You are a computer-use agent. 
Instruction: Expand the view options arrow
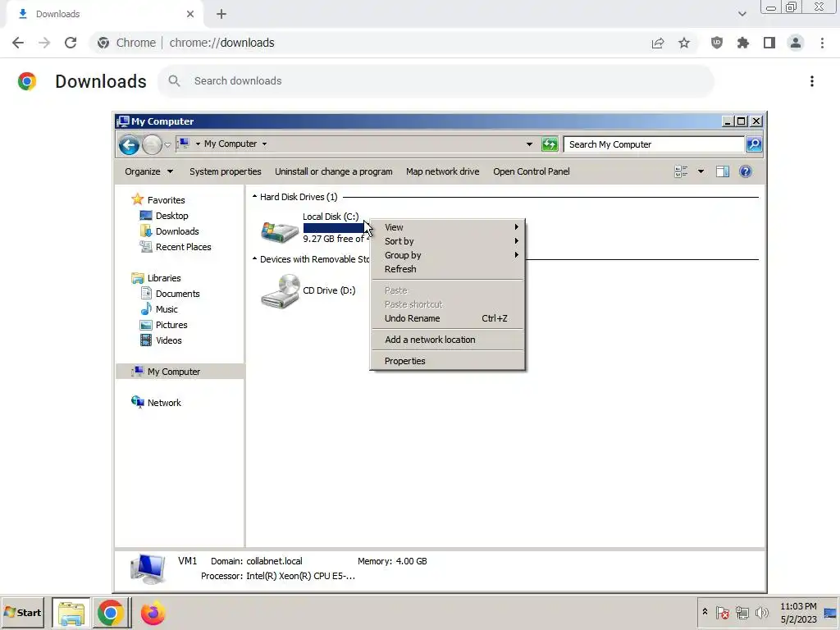click(x=701, y=171)
